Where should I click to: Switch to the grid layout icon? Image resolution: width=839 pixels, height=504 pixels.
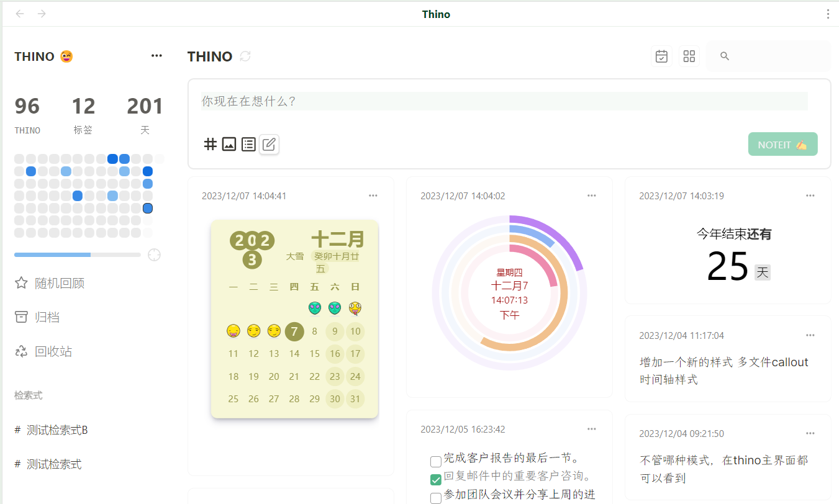(x=689, y=56)
